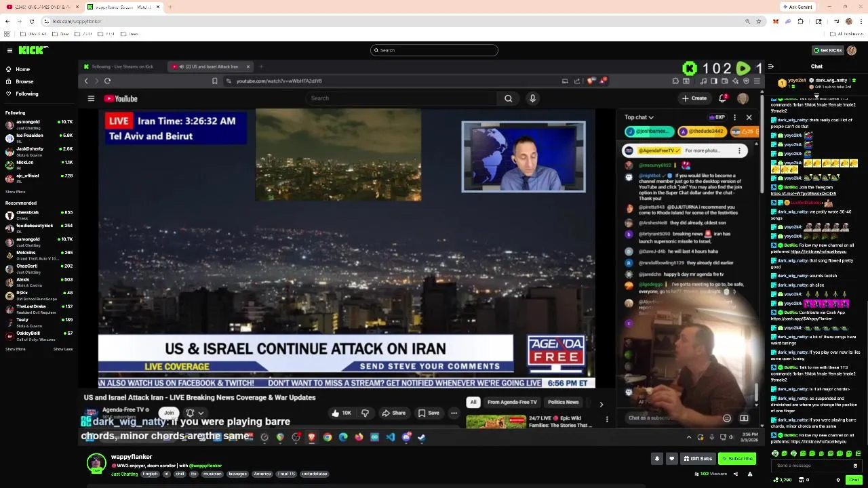This screenshot has width=868, height=488.
Task: Select From Agenda-Free TV filter chip
Action: 512,403
